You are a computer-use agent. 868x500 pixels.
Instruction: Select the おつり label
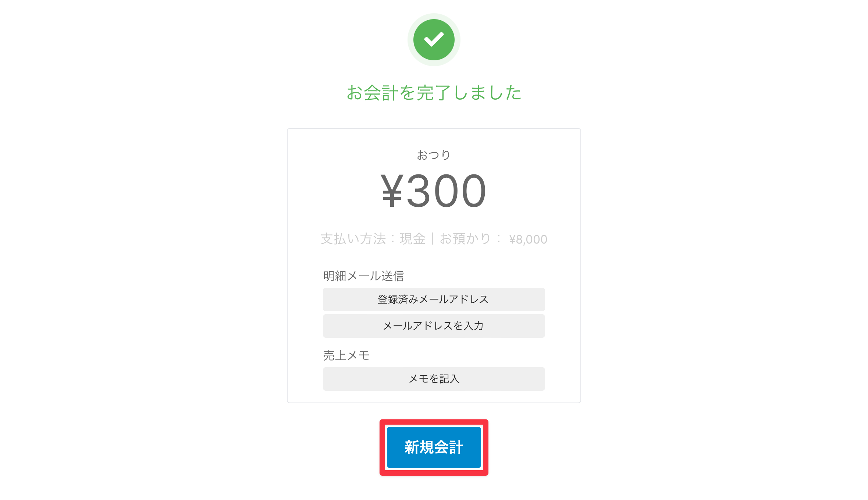[434, 155]
